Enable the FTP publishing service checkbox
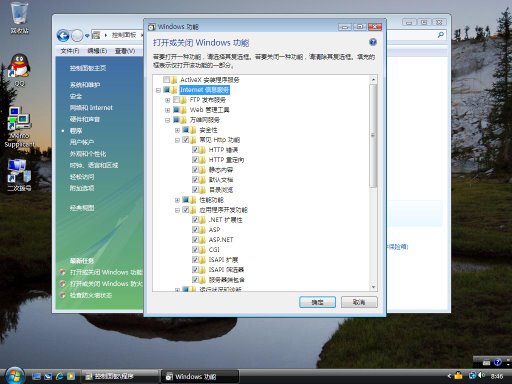 tap(176, 100)
